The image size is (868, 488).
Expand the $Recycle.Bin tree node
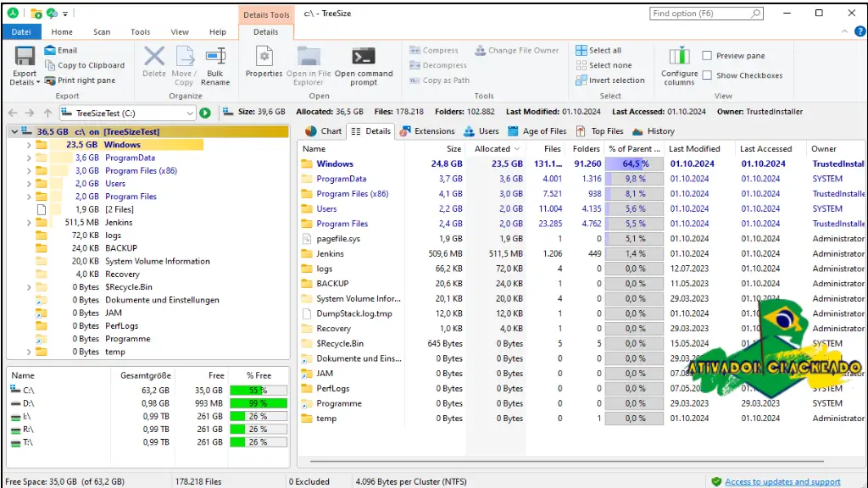pyautogui.click(x=29, y=287)
